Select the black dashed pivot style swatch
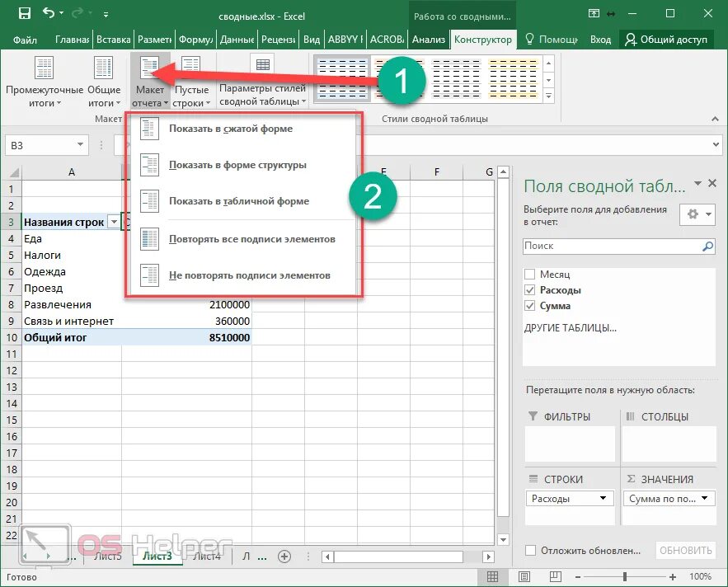This screenshot has width=728, height=587. click(456, 78)
